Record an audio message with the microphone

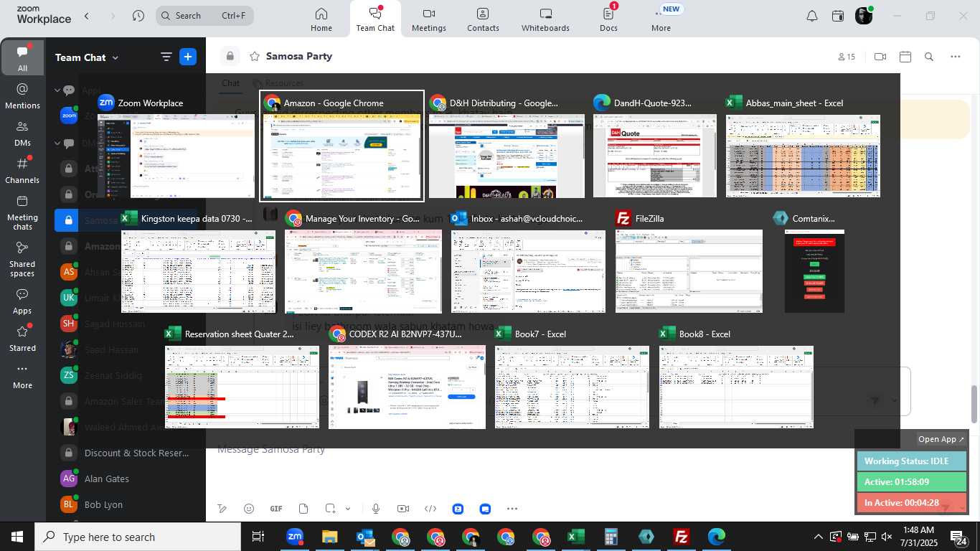375,509
